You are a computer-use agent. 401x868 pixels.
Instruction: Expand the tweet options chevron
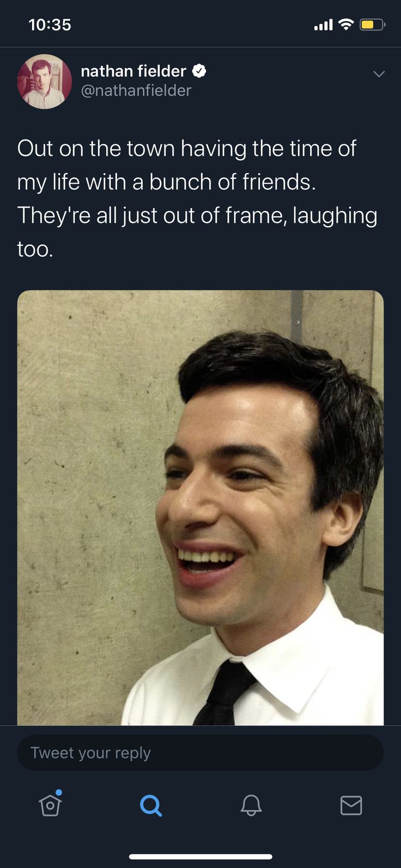coord(379,74)
